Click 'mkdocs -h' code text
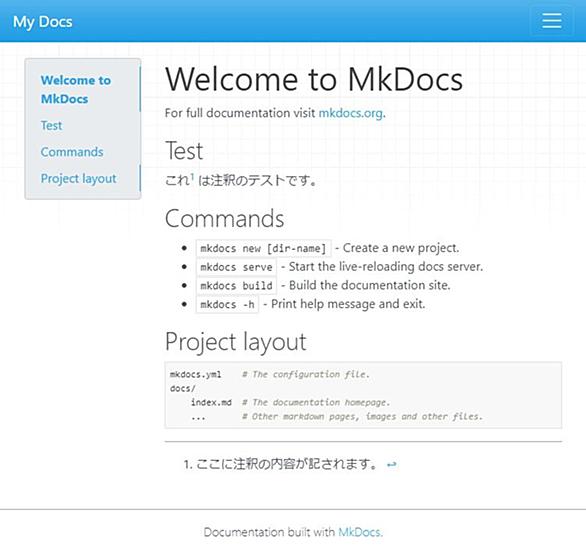 point(227,304)
